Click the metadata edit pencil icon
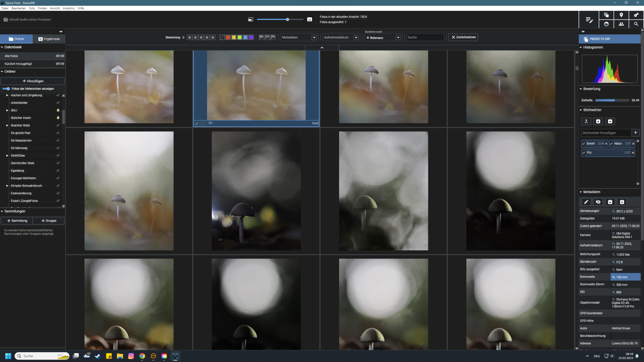The width and height of the screenshot is (644, 362). point(586,202)
